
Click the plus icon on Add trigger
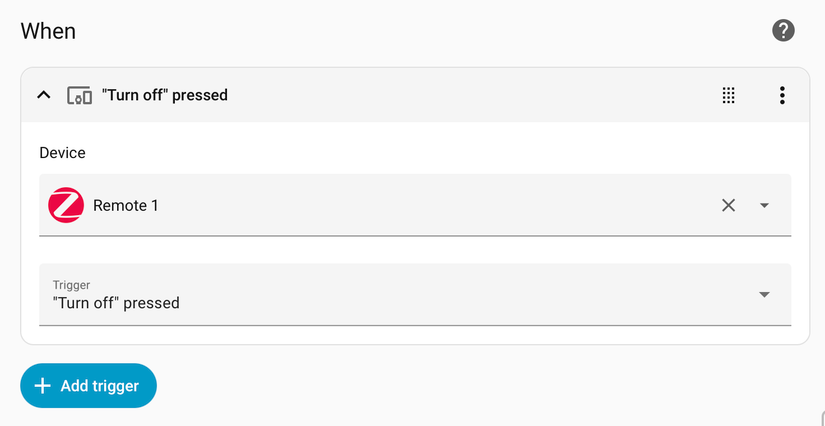coord(42,386)
